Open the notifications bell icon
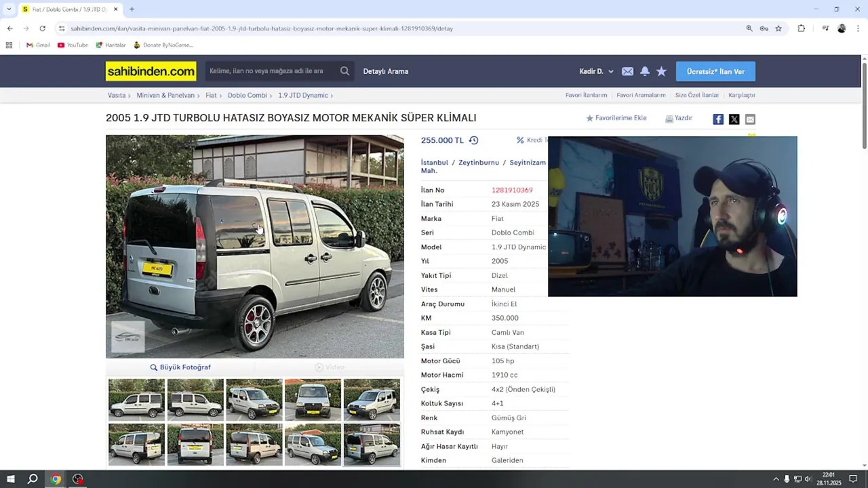 click(644, 71)
